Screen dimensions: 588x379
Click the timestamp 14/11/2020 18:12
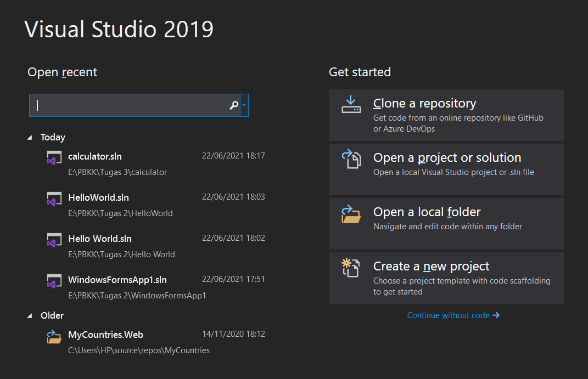233,334
